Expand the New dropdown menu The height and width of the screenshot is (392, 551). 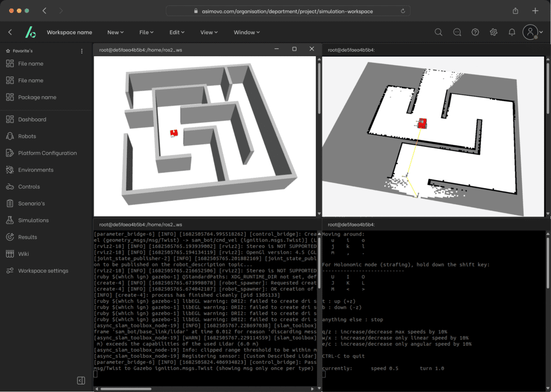pyautogui.click(x=115, y=32)
